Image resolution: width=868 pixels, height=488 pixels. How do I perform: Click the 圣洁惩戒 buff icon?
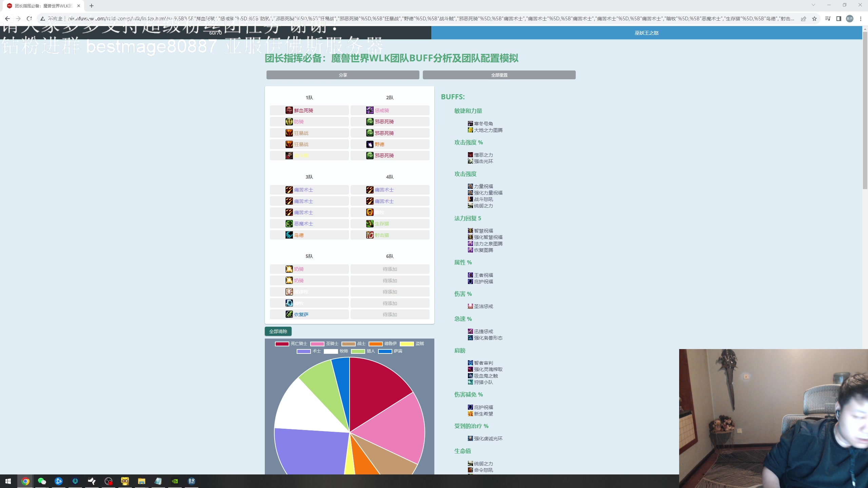[x=470, y=306]
